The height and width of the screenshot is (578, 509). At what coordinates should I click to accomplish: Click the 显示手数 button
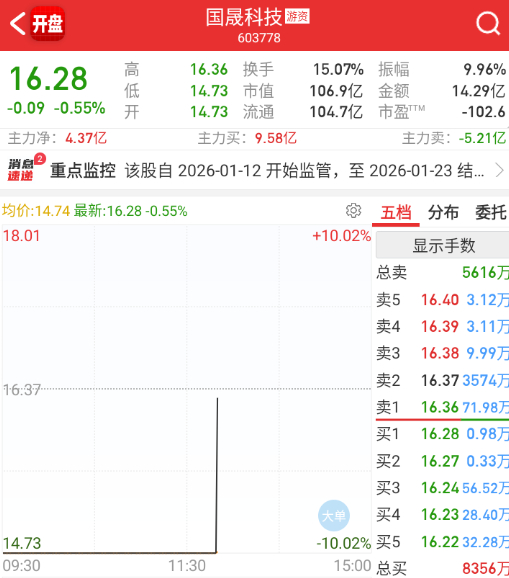point(443,245)
